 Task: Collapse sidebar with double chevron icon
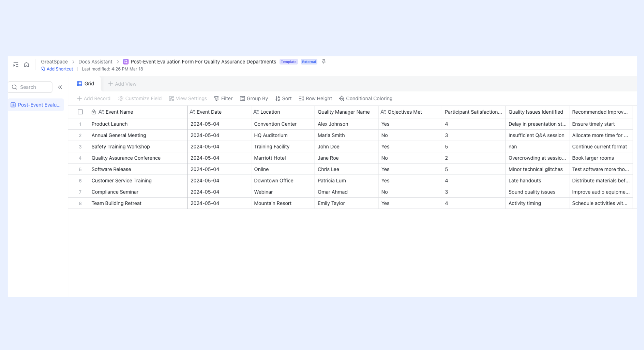pyautogui.click(x=60, y=87)
